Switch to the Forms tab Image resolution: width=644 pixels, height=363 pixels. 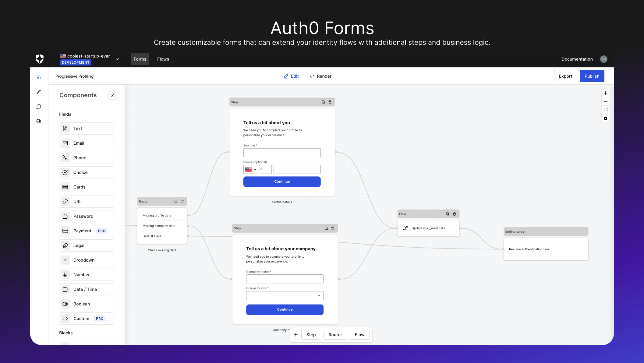[140, 59]
